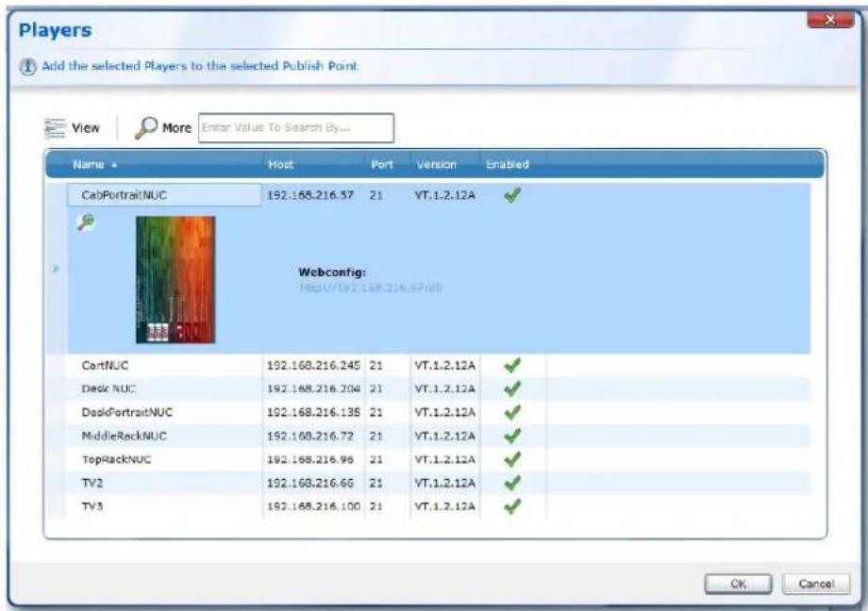
Task: Select the CartNUC player row
Action: pyautogui.click(x=429, y=365)
